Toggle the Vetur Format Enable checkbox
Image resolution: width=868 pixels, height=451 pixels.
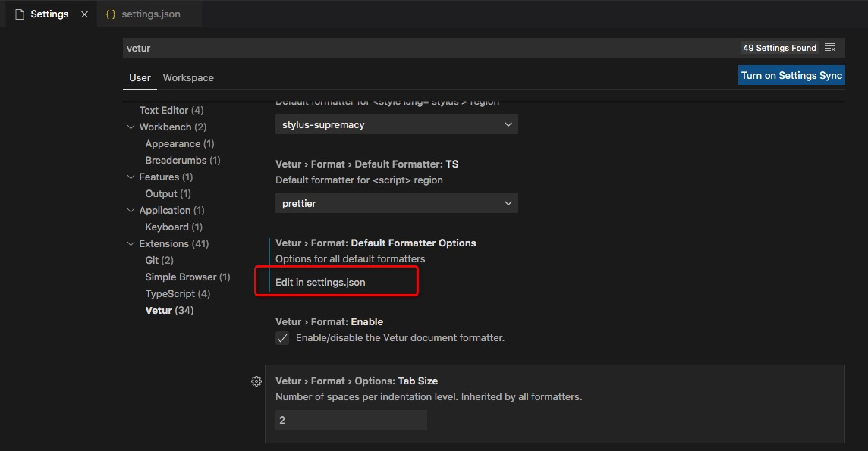click(282, 338)
